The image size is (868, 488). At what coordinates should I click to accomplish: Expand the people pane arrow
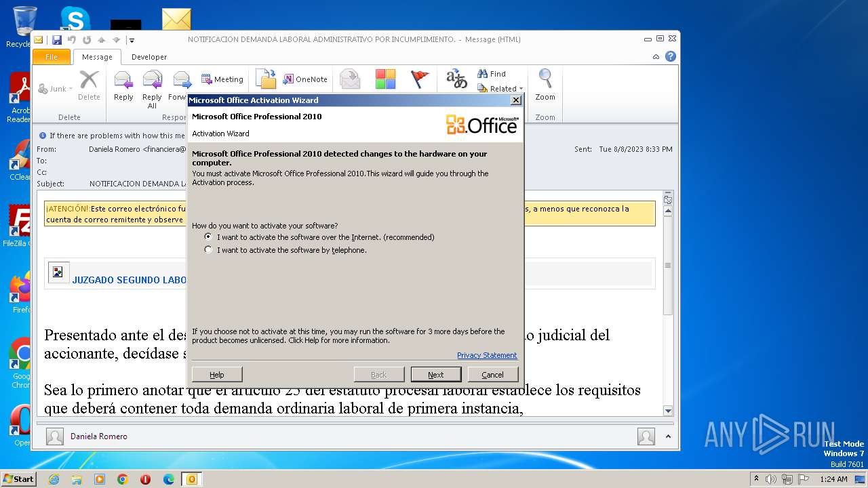click(668, 436)
